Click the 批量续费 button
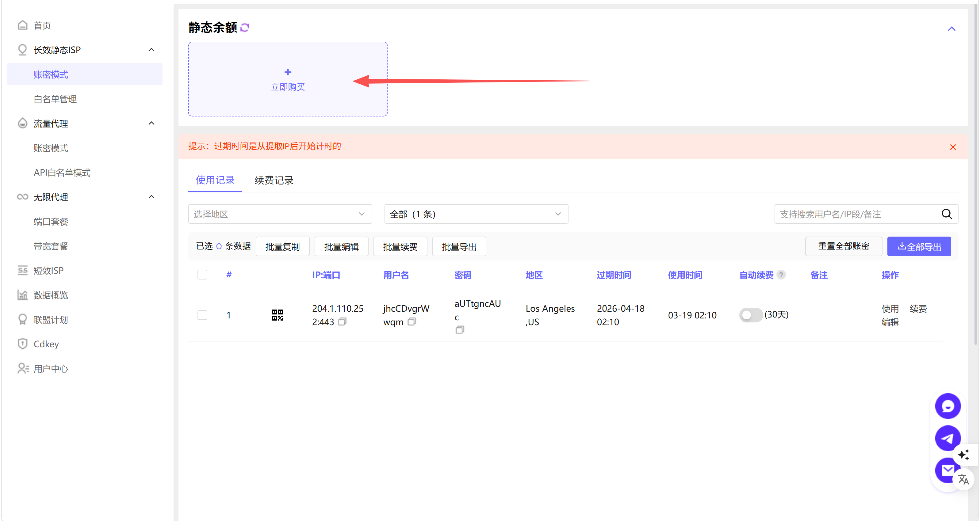980x521 pixels. coord(400,246)
